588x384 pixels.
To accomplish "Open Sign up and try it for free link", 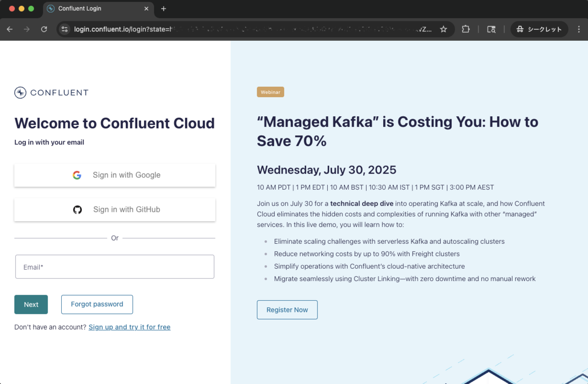I will tap(129, 327).
